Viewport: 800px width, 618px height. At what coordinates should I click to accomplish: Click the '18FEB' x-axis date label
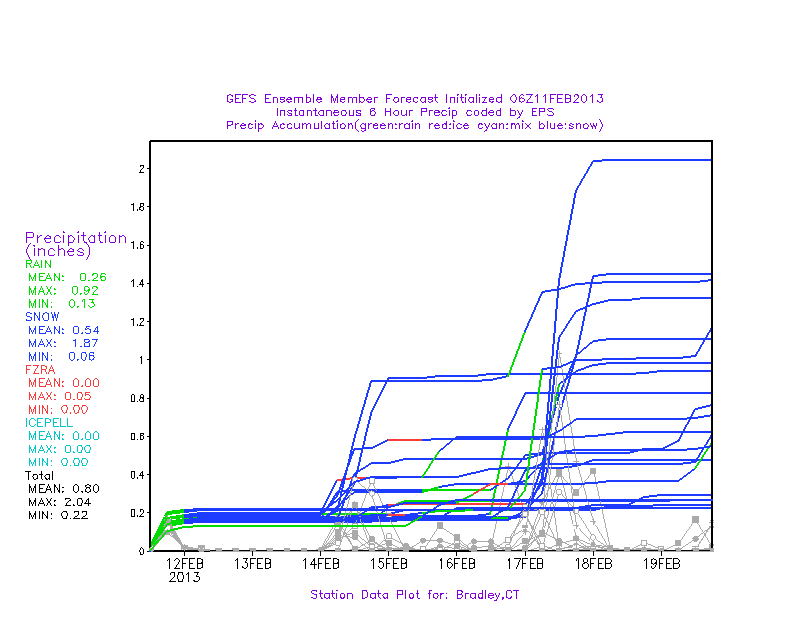(x=593, y=564)
